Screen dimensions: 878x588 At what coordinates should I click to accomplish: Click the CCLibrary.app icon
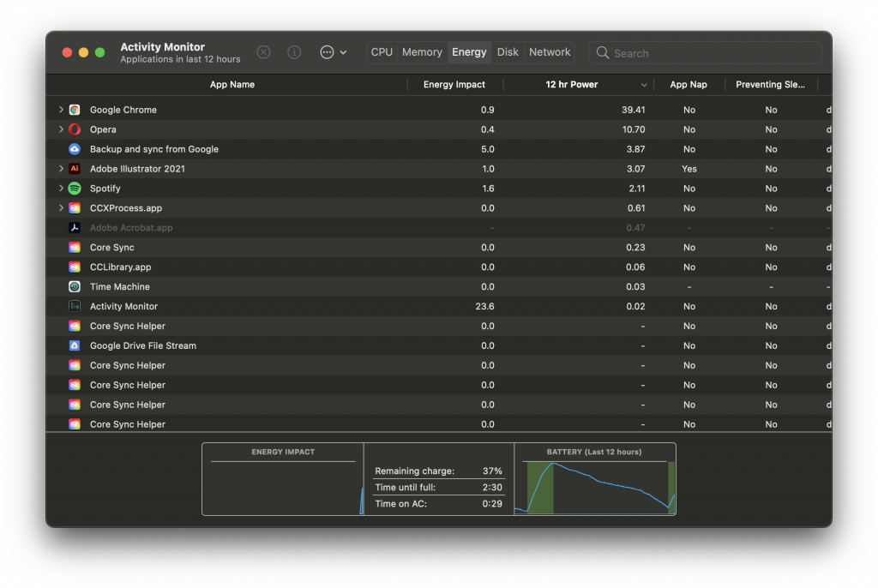[75, 267]
